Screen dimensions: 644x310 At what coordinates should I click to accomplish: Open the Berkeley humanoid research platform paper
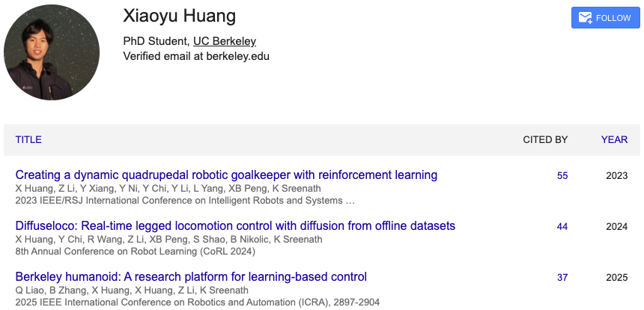191,277
